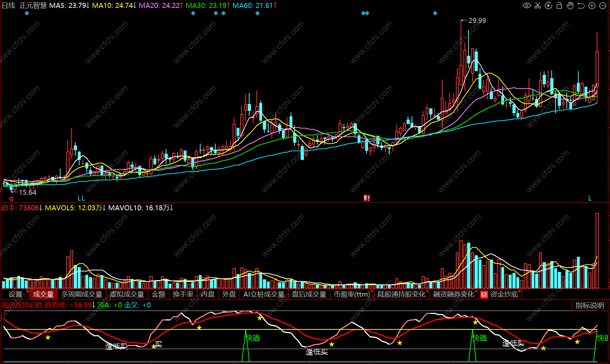Toggle the chart lock icon
Image resolution: width=610 pixels, height=364 pixels.
point(559,5)
